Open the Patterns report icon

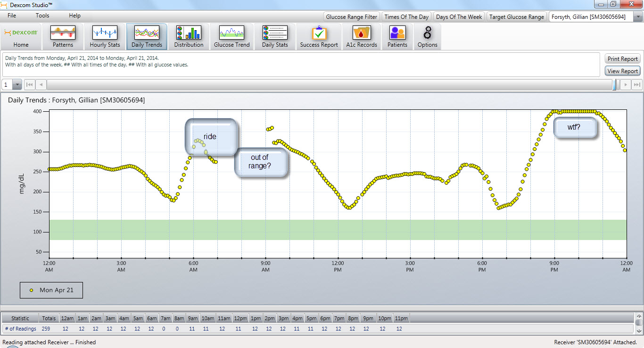pos(63,37)
